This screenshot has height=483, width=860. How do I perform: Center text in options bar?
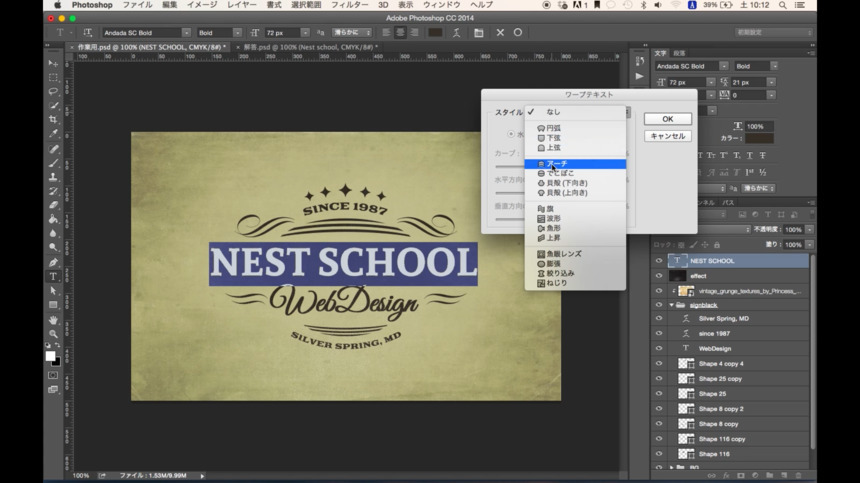tap(400, 33)
